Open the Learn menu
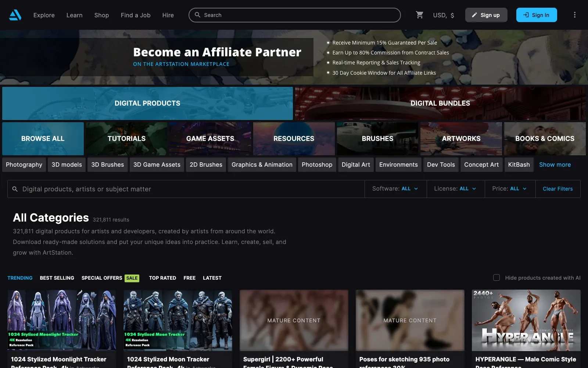Screen dimensions: 588x368 point(75,15)
